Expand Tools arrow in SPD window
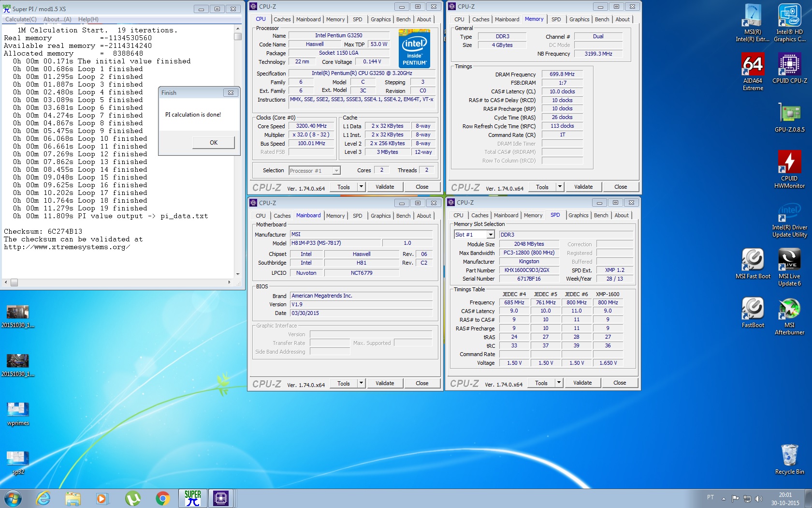 (x=559, y=383)
